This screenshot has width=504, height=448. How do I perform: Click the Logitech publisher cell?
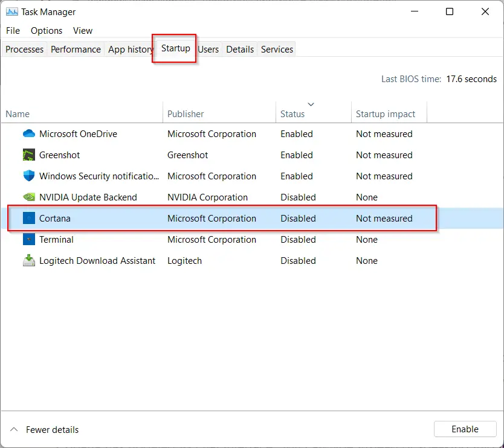(x=184, y=261)
